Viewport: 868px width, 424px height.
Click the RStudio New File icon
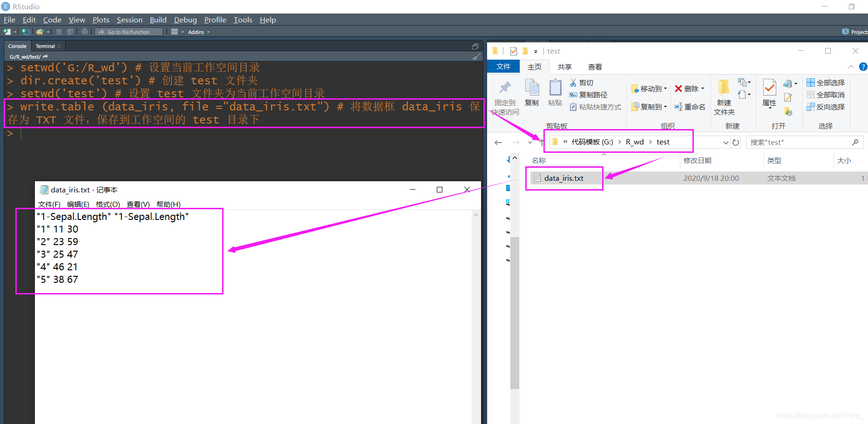(7, 32)
